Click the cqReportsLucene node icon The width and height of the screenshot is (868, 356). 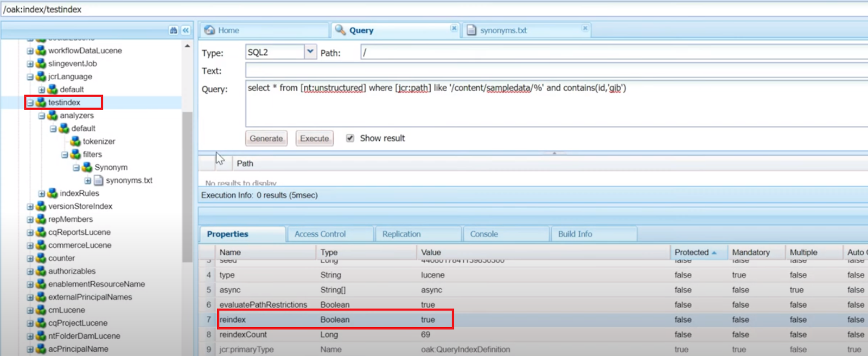(41, 232)
